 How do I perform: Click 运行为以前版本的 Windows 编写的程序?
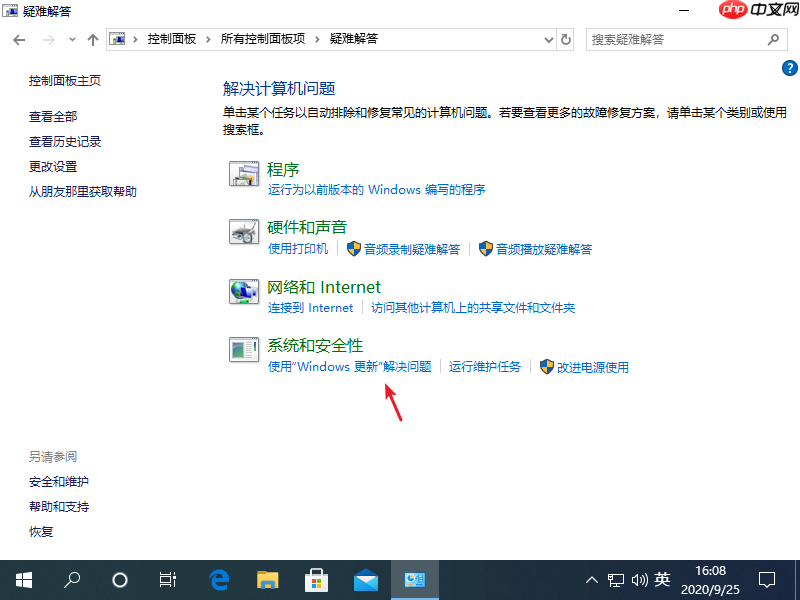click(x=377, y=190)
